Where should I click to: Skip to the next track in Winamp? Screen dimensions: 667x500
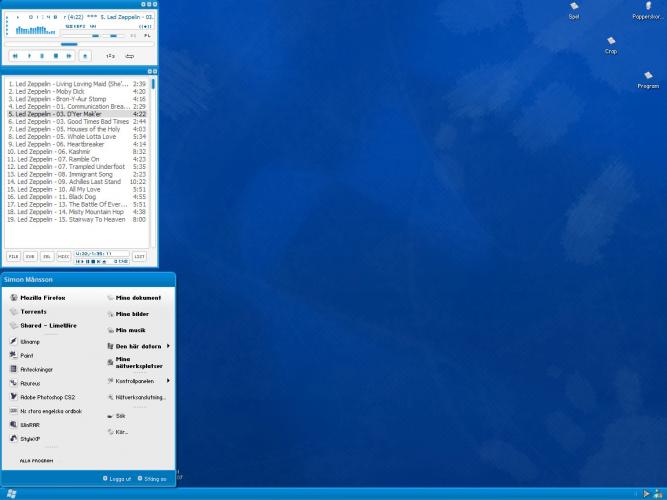click(68, 56)
